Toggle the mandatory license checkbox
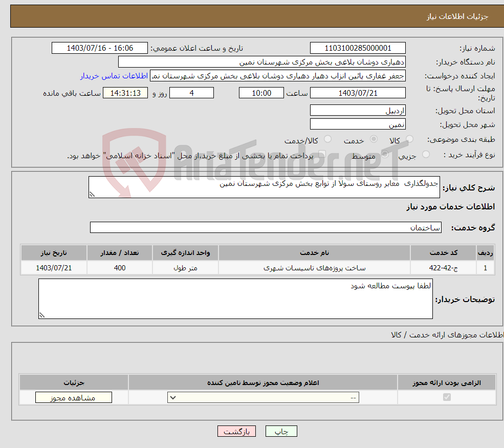 pos(447,397)
